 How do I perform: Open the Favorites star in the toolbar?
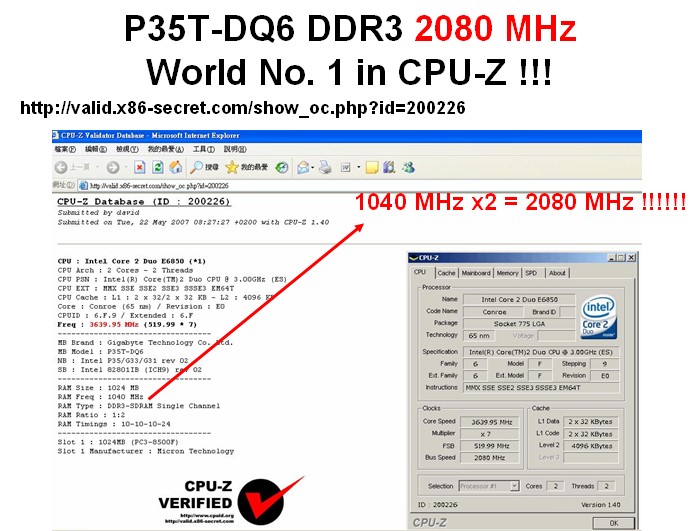coord(232,167)
